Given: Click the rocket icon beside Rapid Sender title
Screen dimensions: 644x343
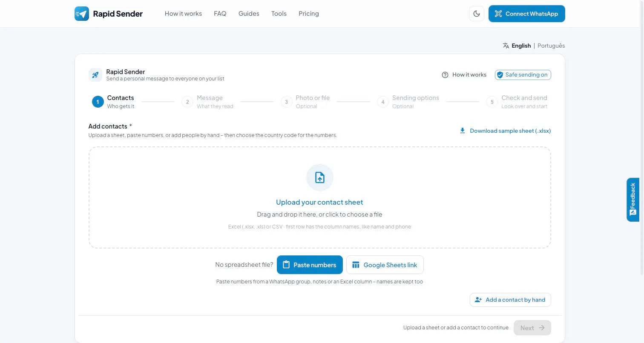Looking at the screenshot, I should pos(95,75).
